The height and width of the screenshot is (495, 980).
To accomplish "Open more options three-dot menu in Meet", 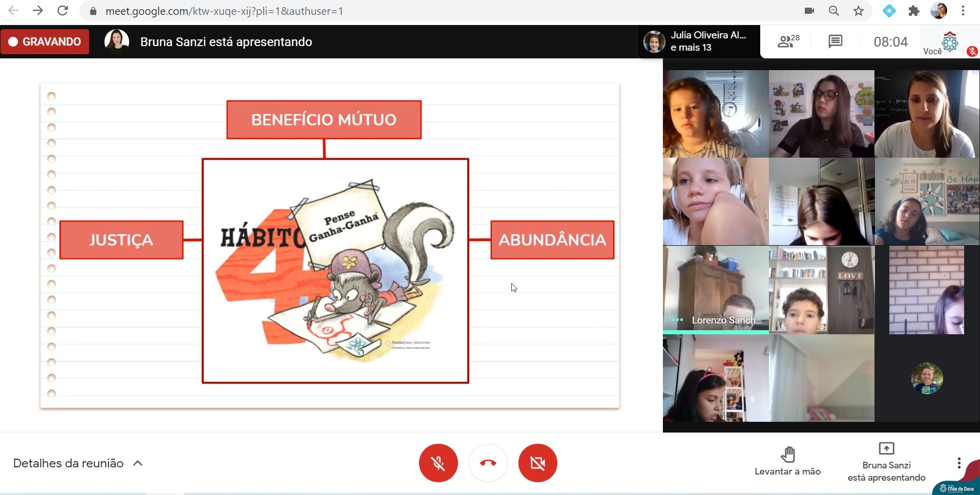I will [958, 463].
